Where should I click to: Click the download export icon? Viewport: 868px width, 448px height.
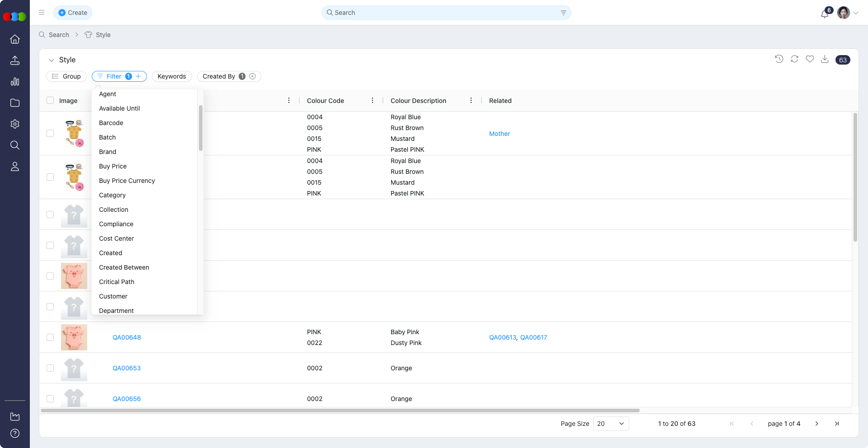[x=825, y=59]
